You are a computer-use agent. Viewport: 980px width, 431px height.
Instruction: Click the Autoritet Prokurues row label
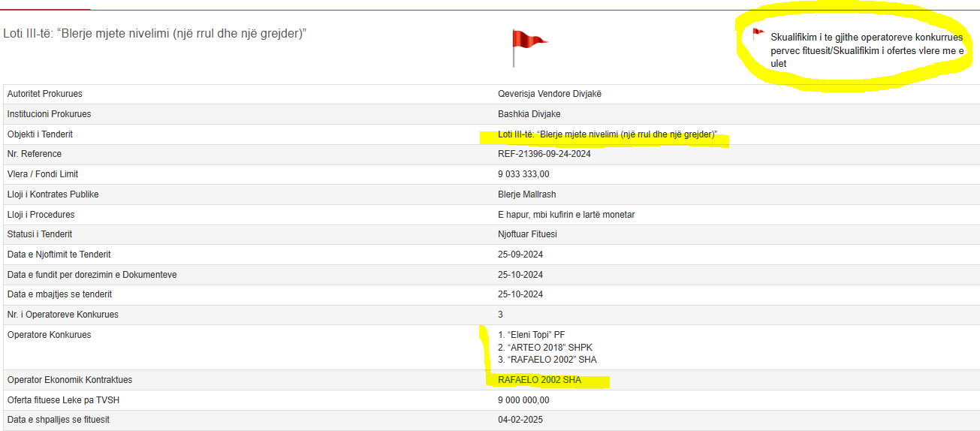45,94
